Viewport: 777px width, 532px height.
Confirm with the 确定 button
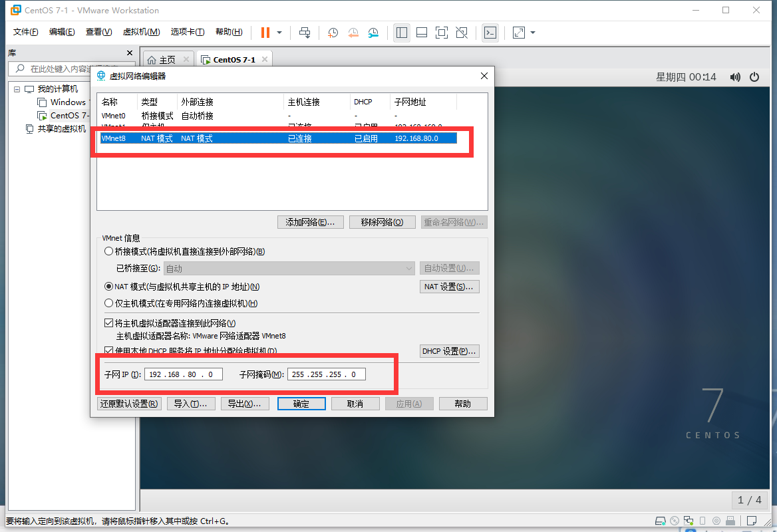pos(301,404)
